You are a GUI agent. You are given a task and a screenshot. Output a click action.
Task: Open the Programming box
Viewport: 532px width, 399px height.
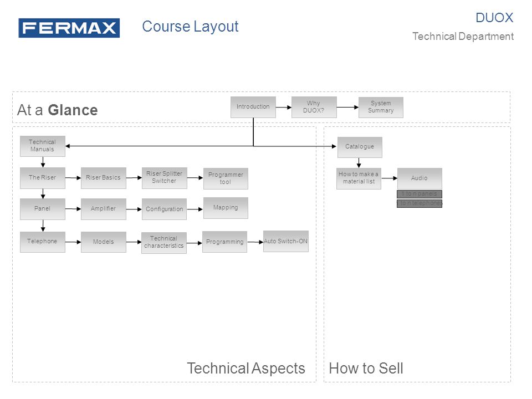pos(224,242)
